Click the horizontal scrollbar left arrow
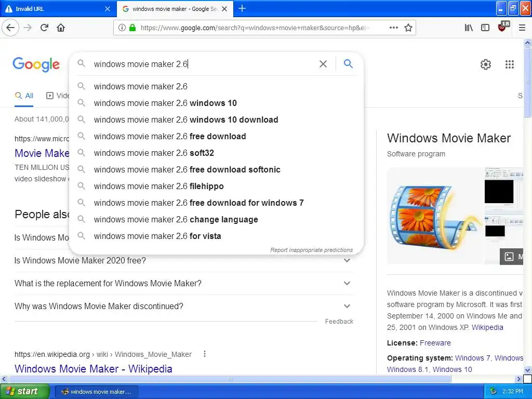 pyautogui.click(x=4, y=379)
